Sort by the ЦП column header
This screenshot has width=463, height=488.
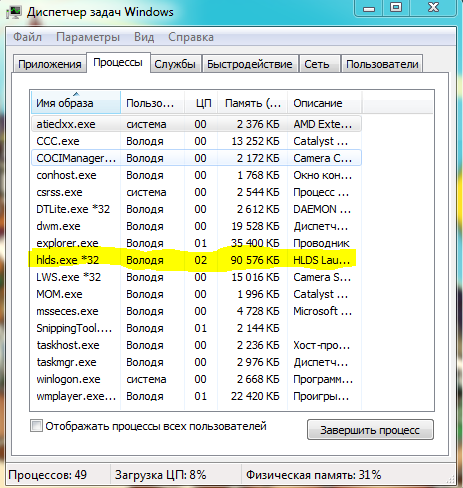pos(201,103)
